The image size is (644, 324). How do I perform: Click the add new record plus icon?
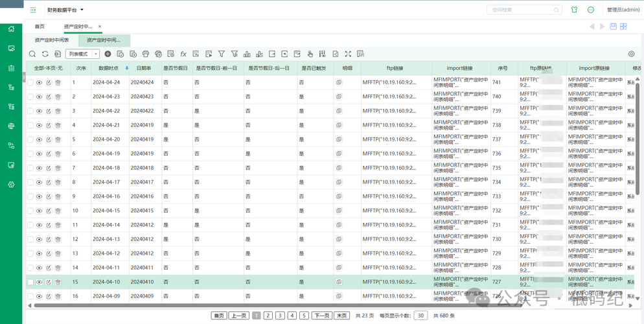pyautogui.click(x=108, y=54)
